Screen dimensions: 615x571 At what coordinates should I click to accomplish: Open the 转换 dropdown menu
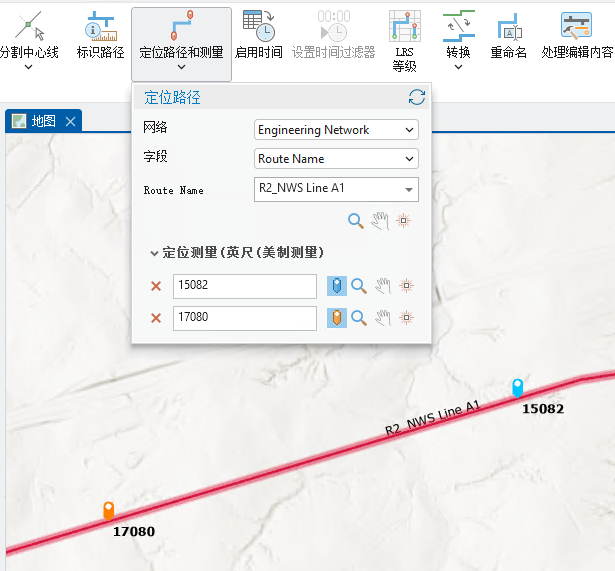458,67
